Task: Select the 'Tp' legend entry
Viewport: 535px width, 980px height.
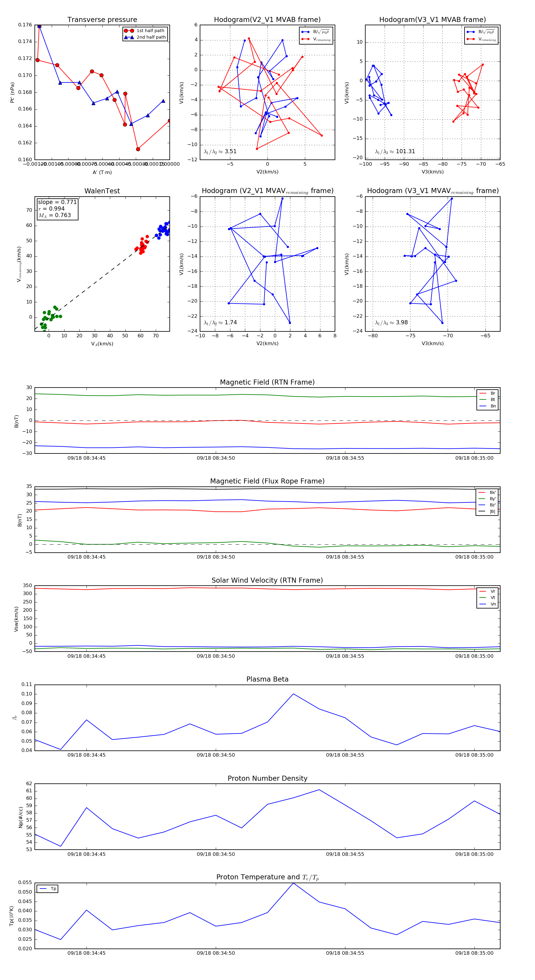Action: point(48,889)
